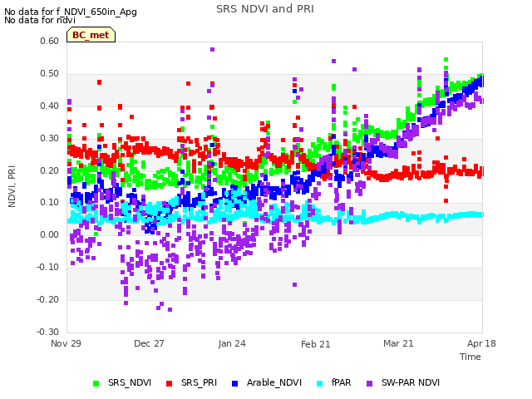Click the 0.10 y-axis tick label
This screenshot has width=532, height=399.
50,202
